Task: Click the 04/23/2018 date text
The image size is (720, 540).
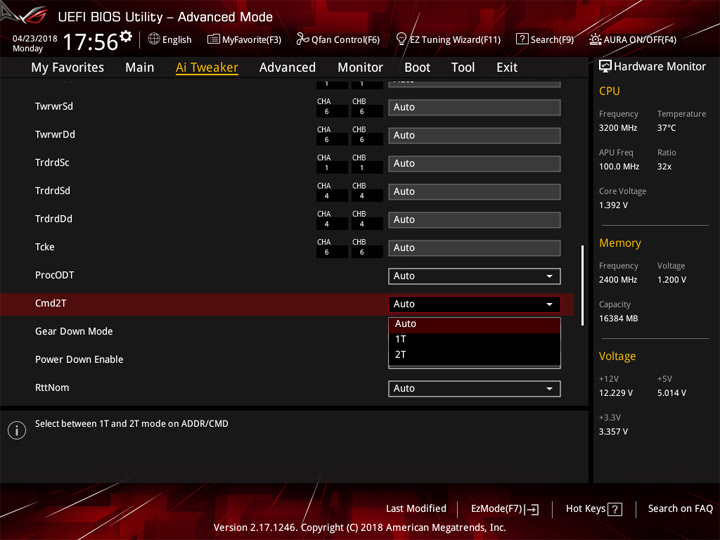Action: (x=35, y=39)
